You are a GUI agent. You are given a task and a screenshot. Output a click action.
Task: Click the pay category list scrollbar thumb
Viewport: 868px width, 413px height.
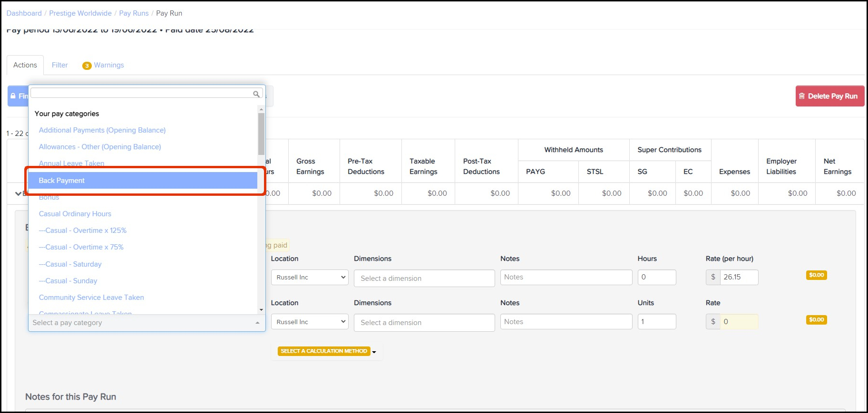coord(261,133)
